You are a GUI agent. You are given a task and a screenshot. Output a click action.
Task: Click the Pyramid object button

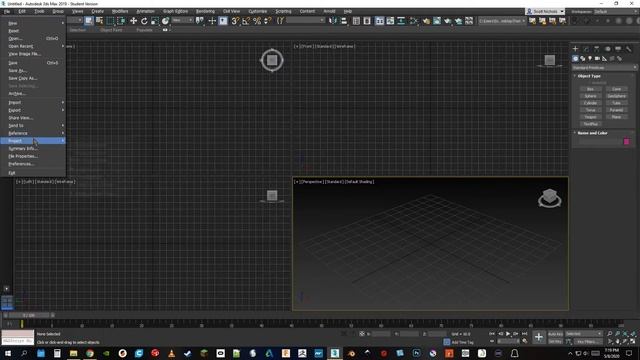pyautogui.click(x=616, y=110)
